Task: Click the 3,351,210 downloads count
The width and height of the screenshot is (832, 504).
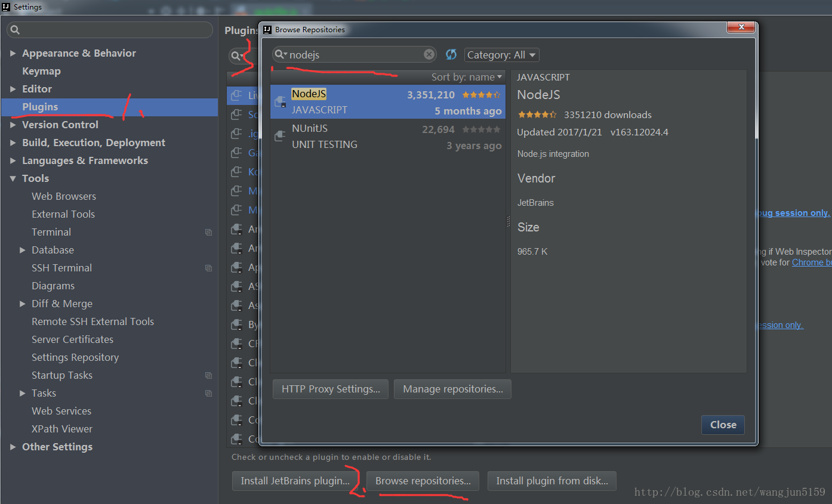Action: pos(431,94)
